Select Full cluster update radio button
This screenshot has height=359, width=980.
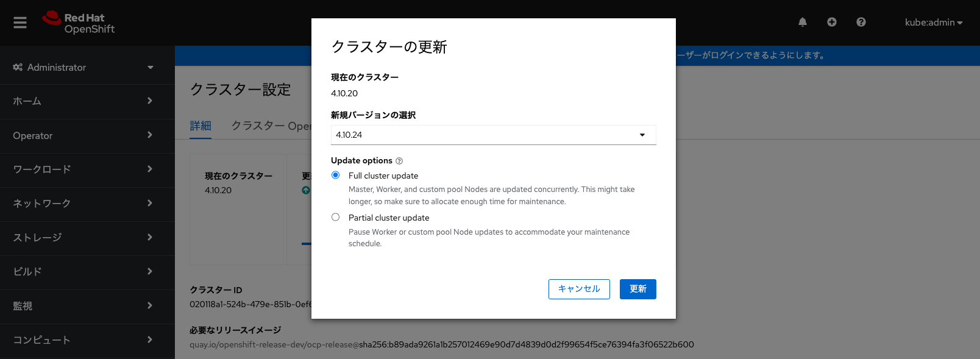[x=335, y=175]
